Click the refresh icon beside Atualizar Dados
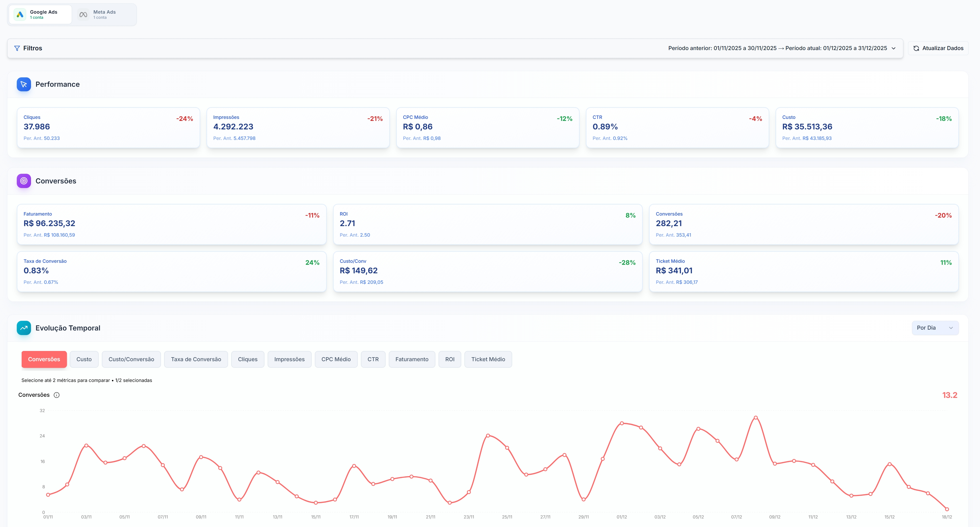 click(917, 48)
